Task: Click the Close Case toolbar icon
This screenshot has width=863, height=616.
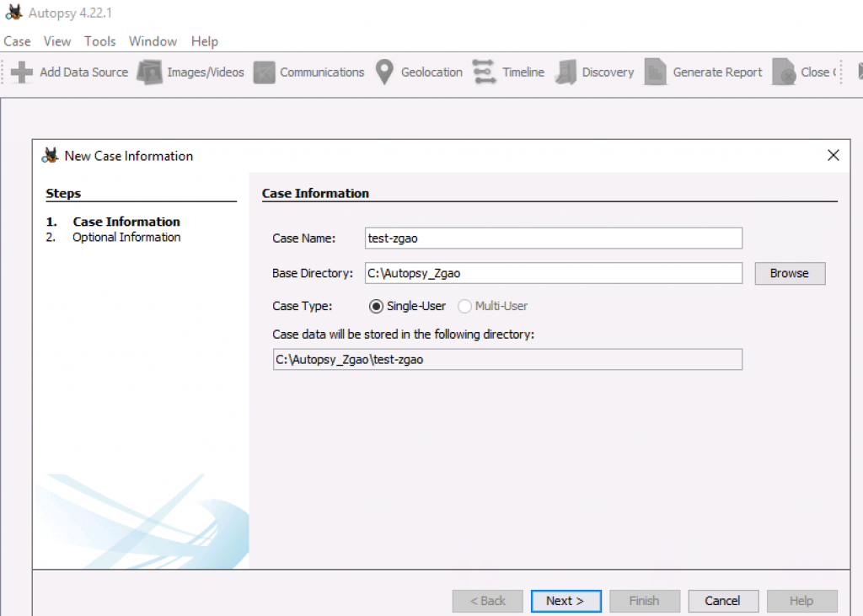Action: tap(784, 72)
